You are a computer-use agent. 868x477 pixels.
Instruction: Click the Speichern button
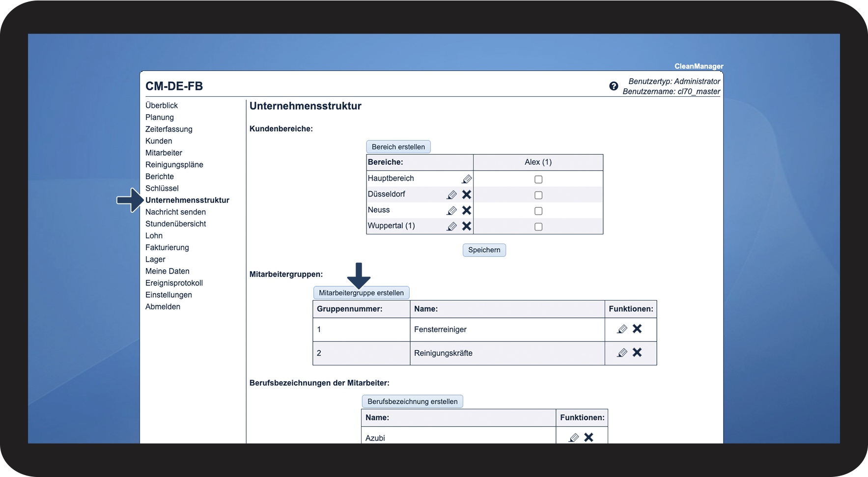click(484, 250)
